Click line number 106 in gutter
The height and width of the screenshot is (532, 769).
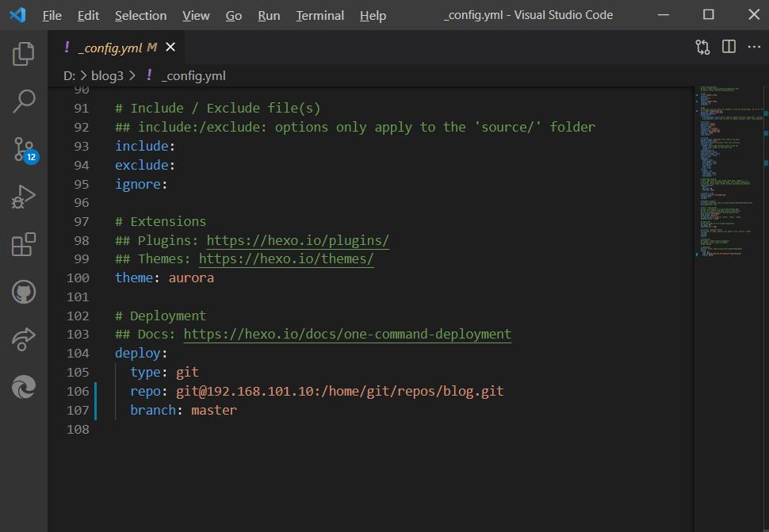(78, 392)
